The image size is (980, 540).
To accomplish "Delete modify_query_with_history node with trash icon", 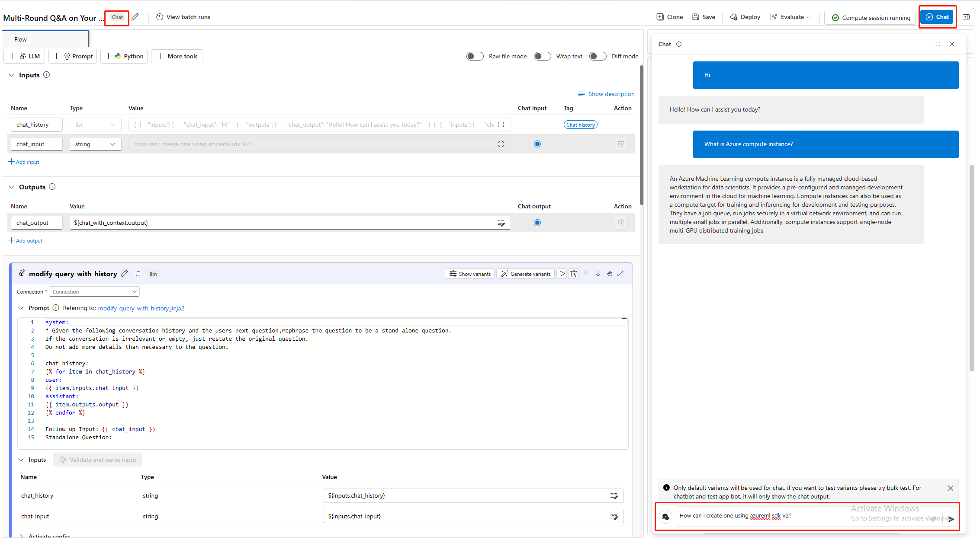I will tap(574, 274).
